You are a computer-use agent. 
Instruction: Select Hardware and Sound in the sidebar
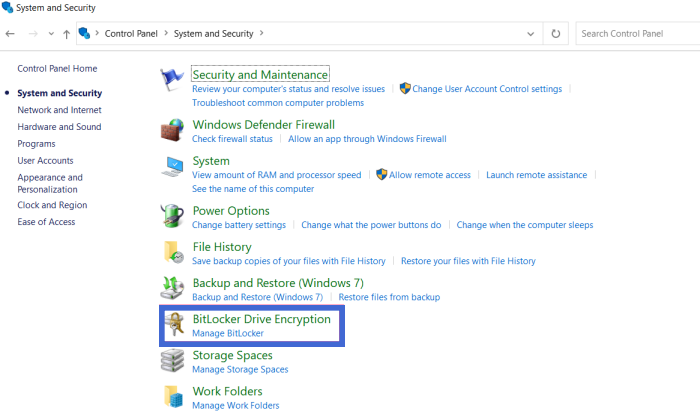click(x=59, y=127)
